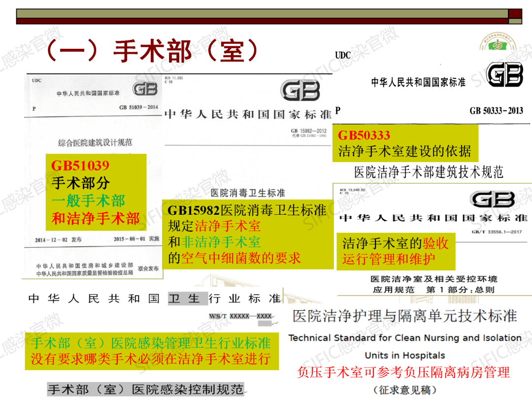
Task: Click the text 联合发布
Action: pyautogui.click(x=148, y=268)
